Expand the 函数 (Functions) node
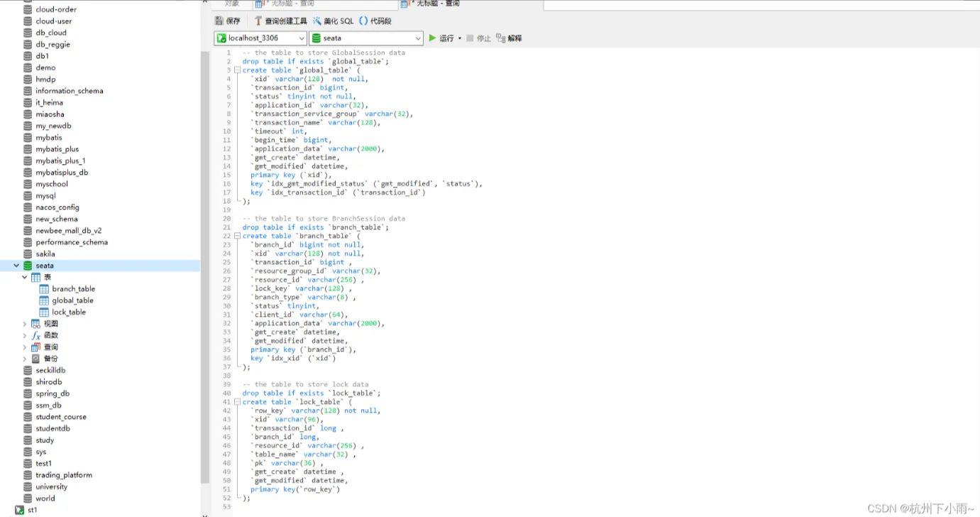Image resolution: width=980 pixels, height=517 pixels. click(25, 335)
